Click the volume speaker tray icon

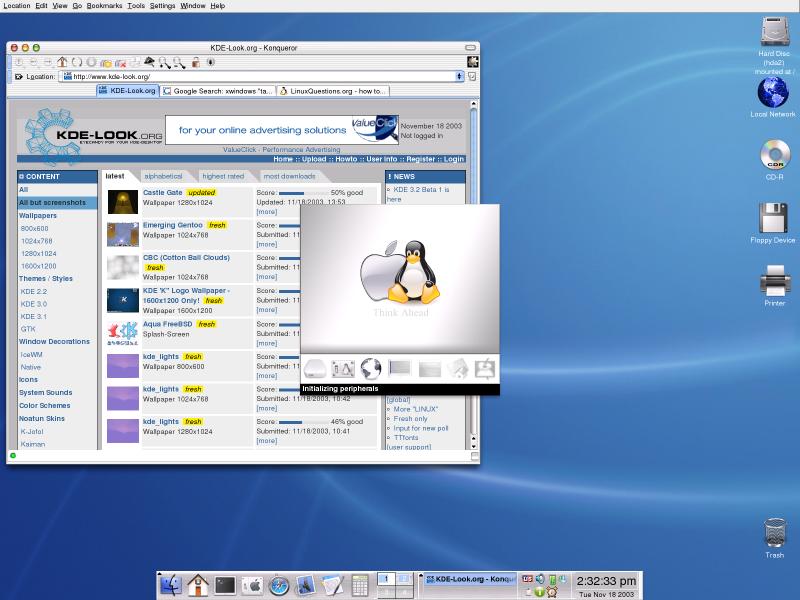pyautogui.click(x=540, y=579)
